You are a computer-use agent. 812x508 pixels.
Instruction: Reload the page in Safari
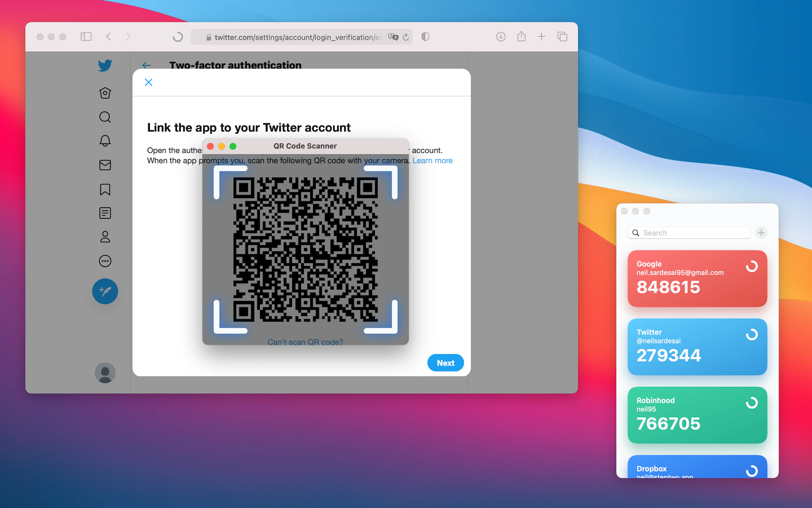(406, 37)
